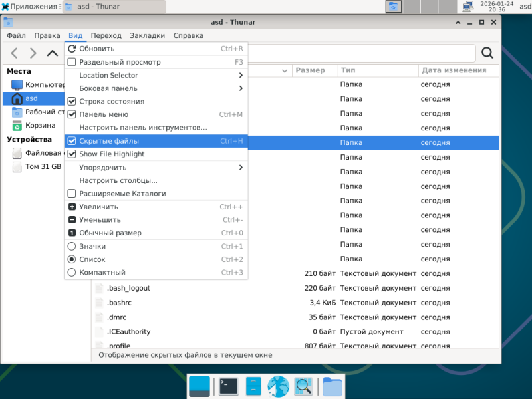This screenshot has height=399, width=532.
Task: Click the sort arrow in name column header
Action: [x=285, y=70]
